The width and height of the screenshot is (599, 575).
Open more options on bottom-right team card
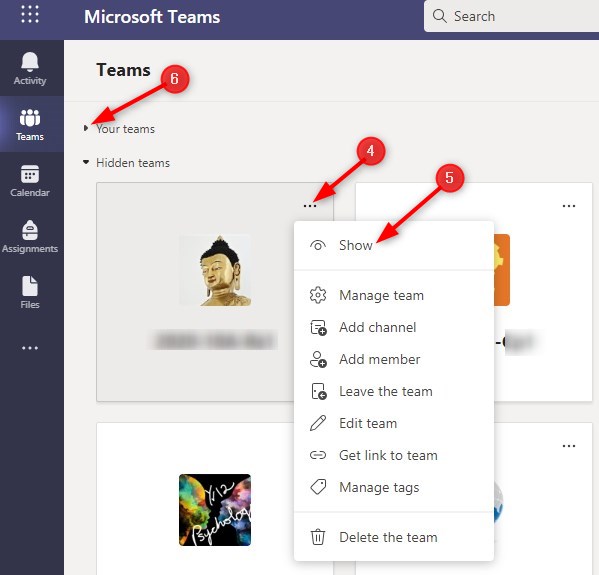(569, 446)
